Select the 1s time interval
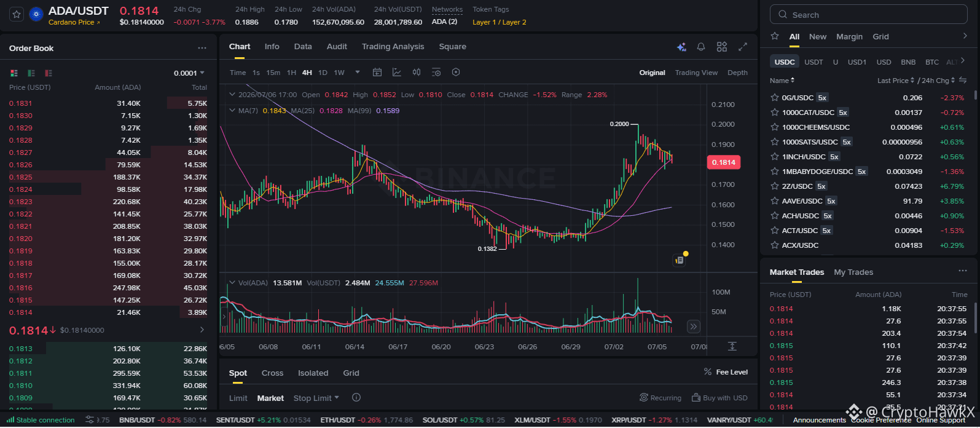 click(256, 73)
